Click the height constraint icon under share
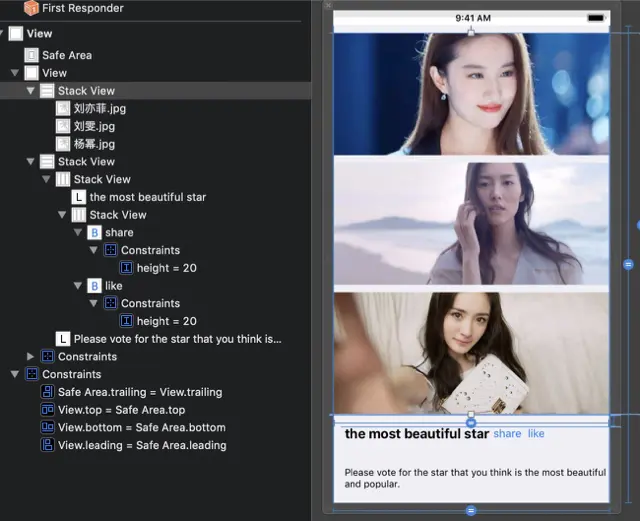The width and height of the screenshot is (640, 521). pos(126,268)
